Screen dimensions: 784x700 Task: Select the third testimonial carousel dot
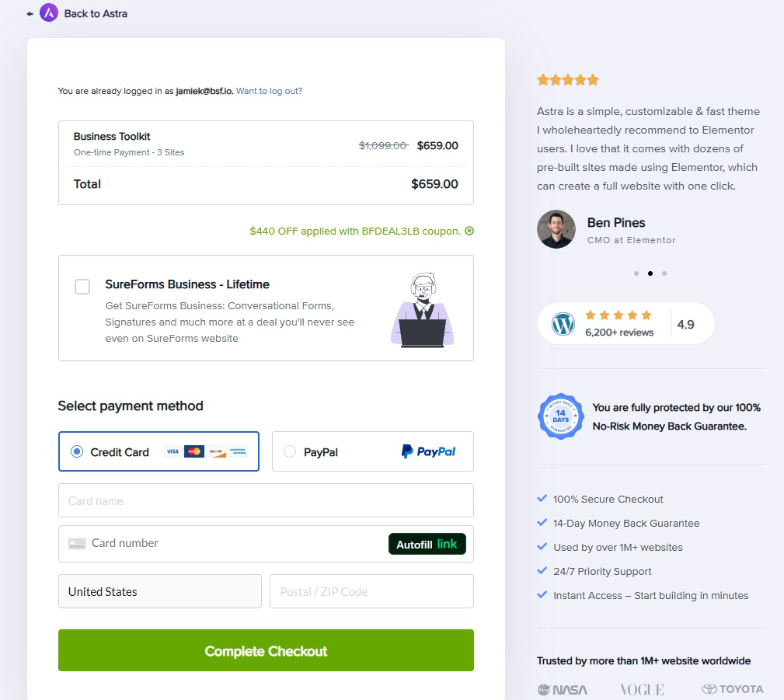click(664, 273)
